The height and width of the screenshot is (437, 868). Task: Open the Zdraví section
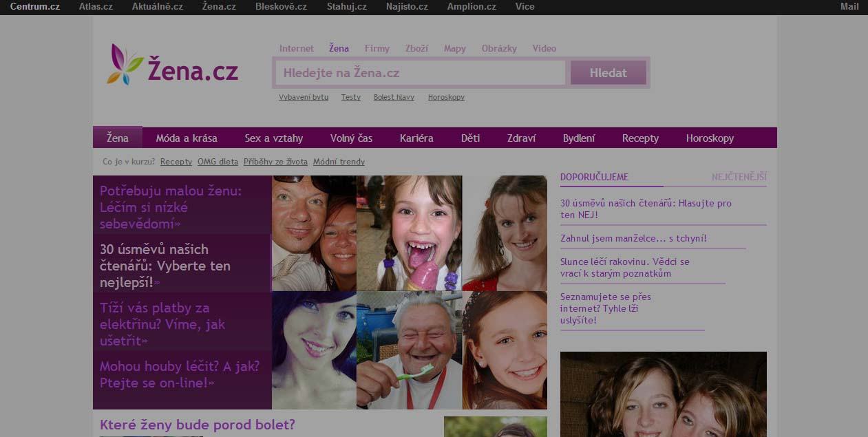521,138
